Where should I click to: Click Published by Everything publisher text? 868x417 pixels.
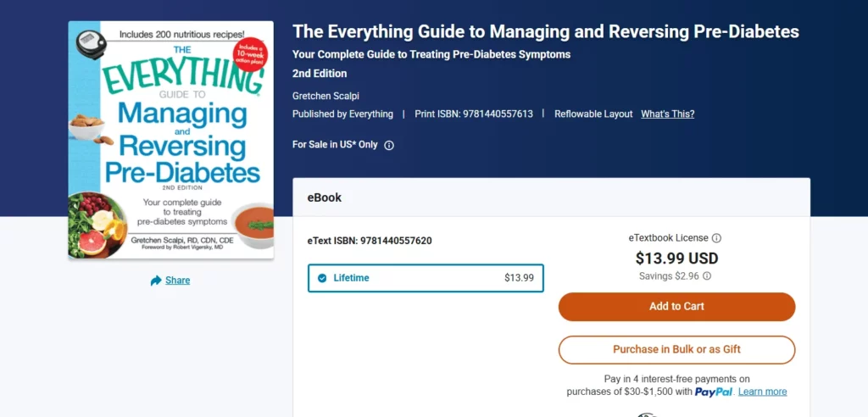pyautogui.click(x=342, y=114)
